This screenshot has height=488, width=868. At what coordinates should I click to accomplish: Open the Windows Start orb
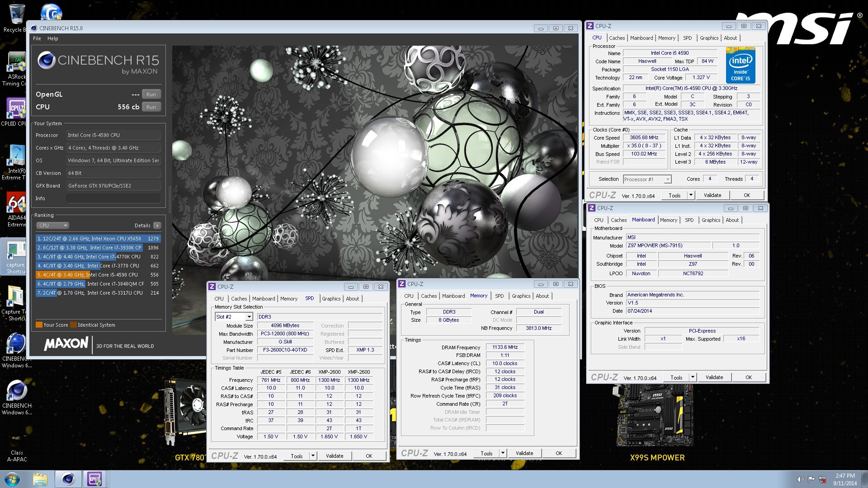tap(12, 479)
